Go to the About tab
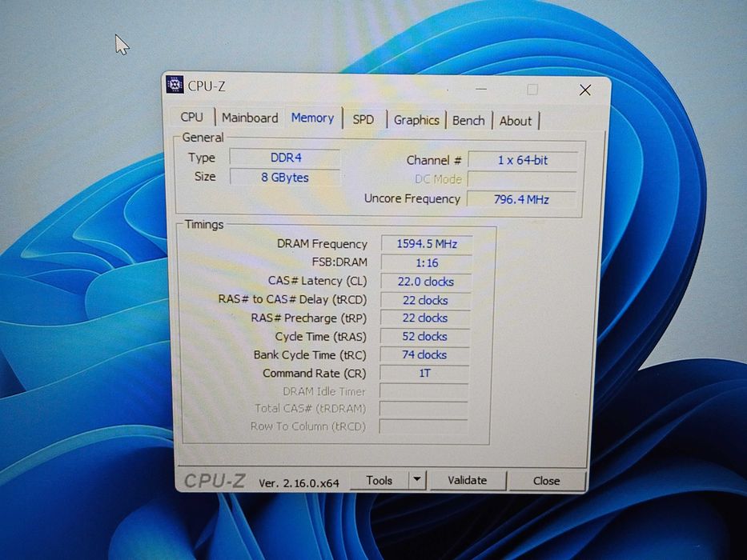747x560 pixels. (x=516, y=121)
